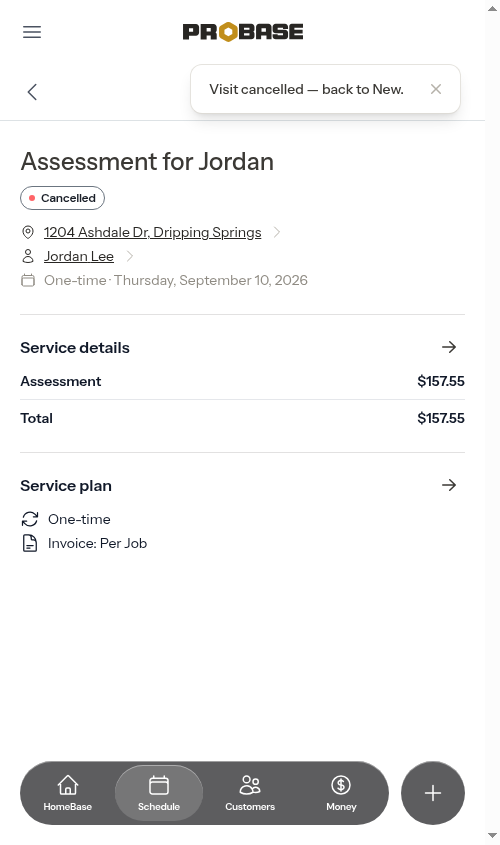Image resolution: width=500 pixels, height=845 pixels.
Task: Open the hamburger menu
Action: tap(32, 32)
